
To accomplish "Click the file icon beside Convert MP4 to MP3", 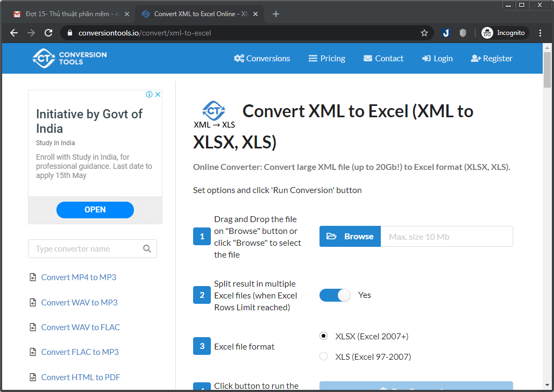I will pyautogui.click(x=32, y=277).
